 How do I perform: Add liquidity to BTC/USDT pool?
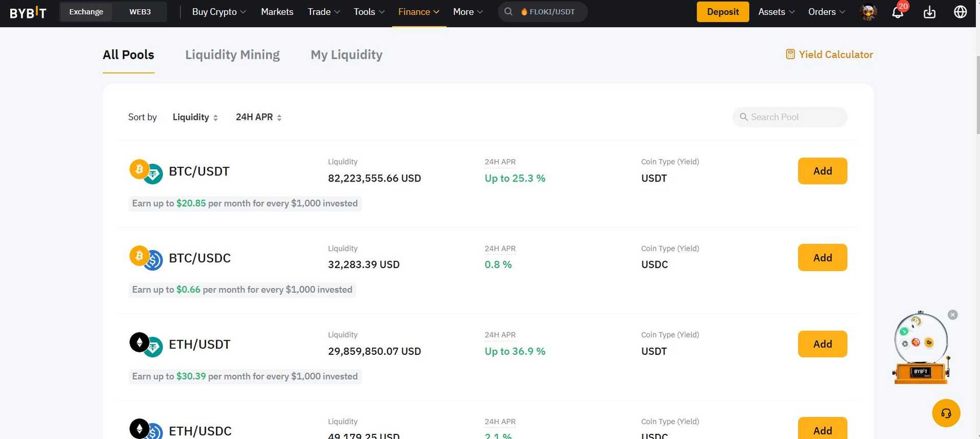(x=822, y=171)
